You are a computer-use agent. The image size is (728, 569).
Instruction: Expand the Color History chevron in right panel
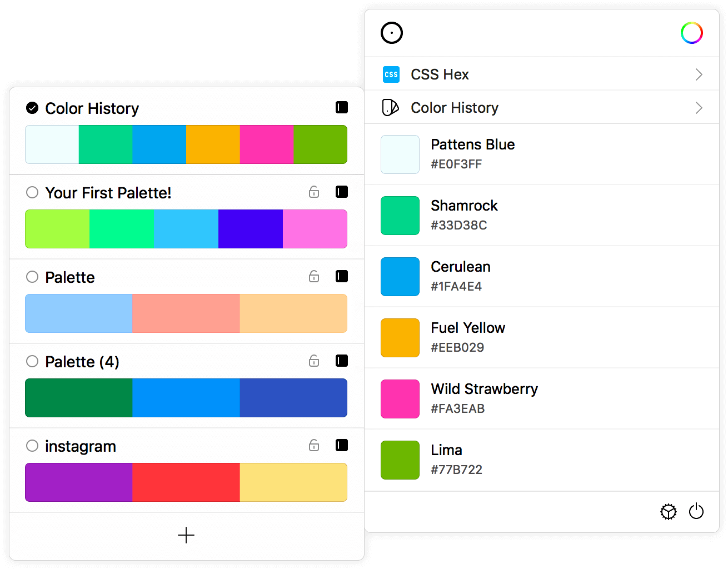699,108
